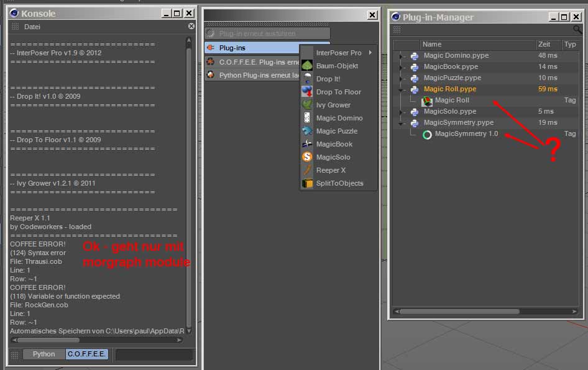The width and height of the screenshot is (588, 370).
Task: Sort by the Typ column header
Action: 570,44
